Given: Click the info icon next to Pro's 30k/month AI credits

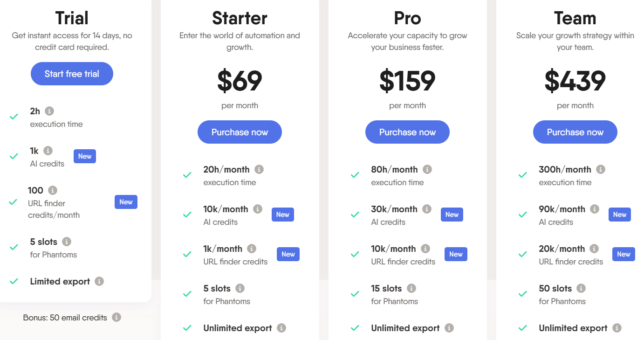Looking at the screenshot, I should click(x=427, y=209).
